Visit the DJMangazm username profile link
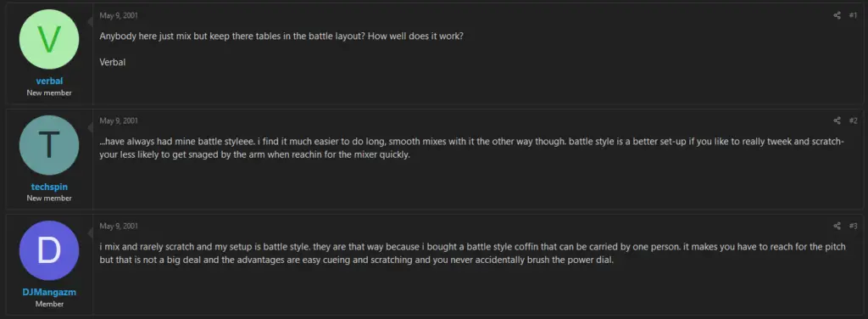This screenshot has height=319, width=868. (x=49, y=292)
